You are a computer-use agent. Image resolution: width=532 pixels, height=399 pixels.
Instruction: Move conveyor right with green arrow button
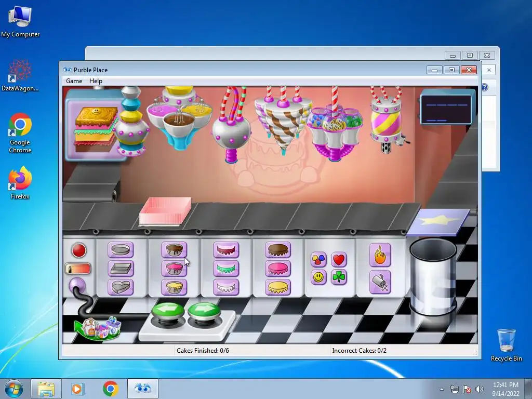[204, 311]
